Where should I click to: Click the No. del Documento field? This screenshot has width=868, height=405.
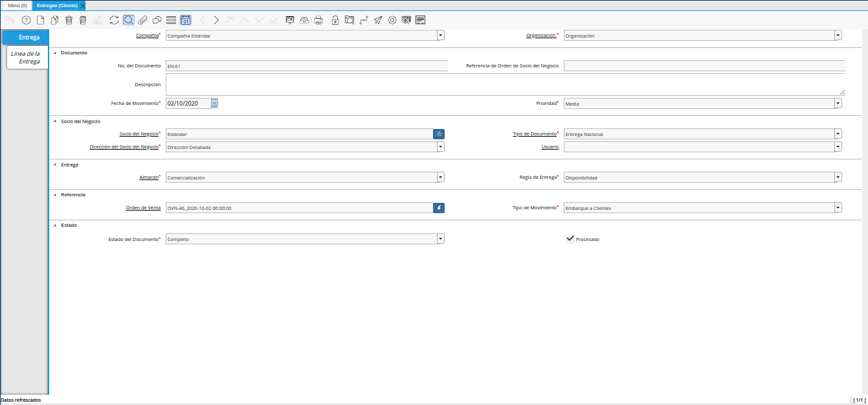point(307,65)
